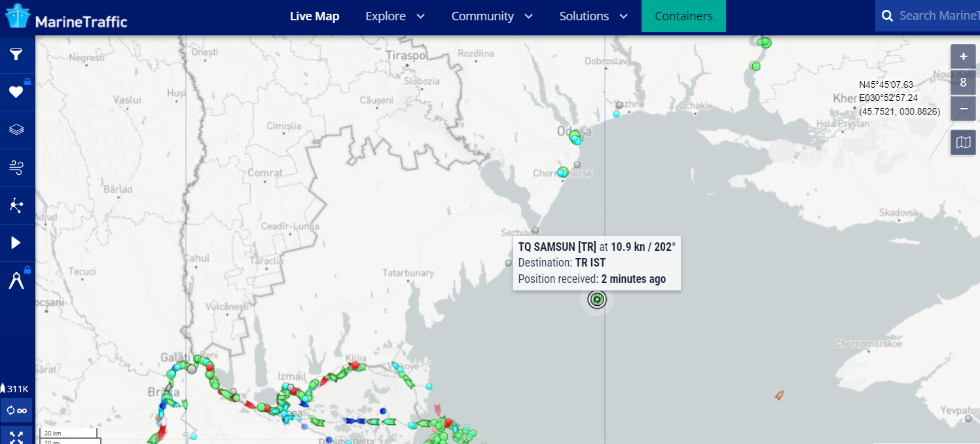Click the 311K vessel count toggle
The image size is (980, 444).
tap(16, 389)
